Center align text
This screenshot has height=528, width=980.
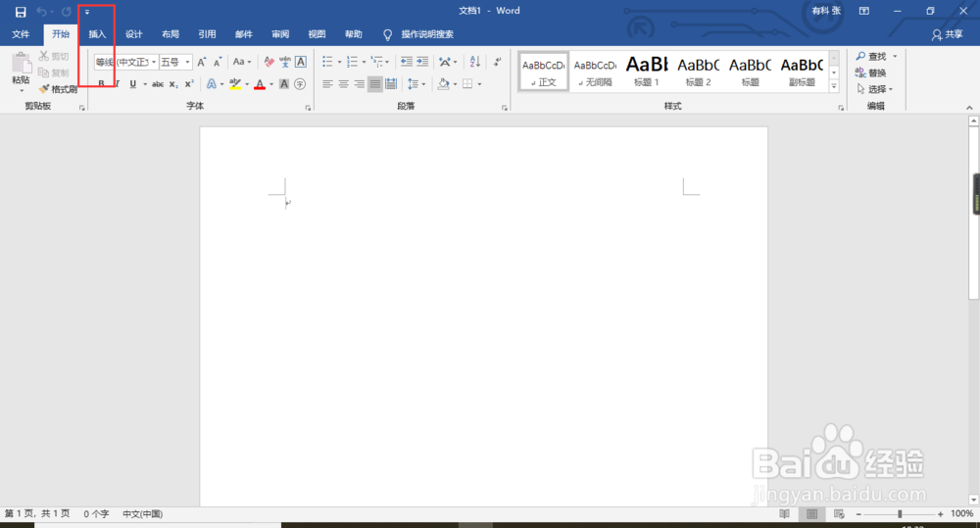343,83
